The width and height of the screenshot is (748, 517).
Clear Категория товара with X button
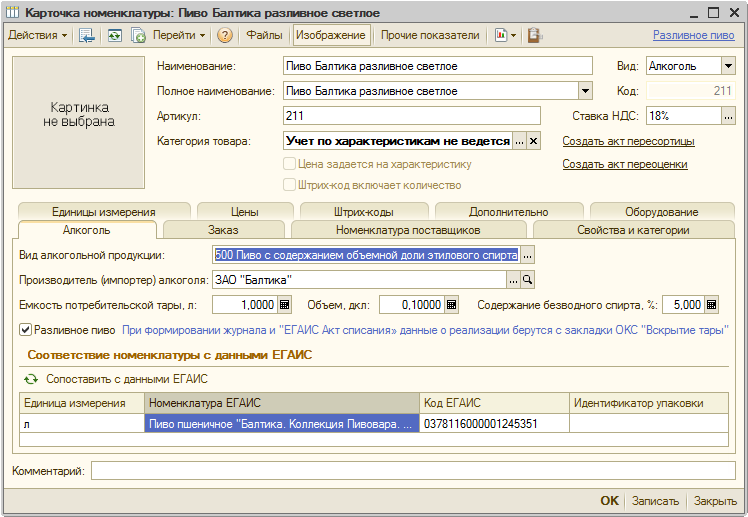coord(533,141)
